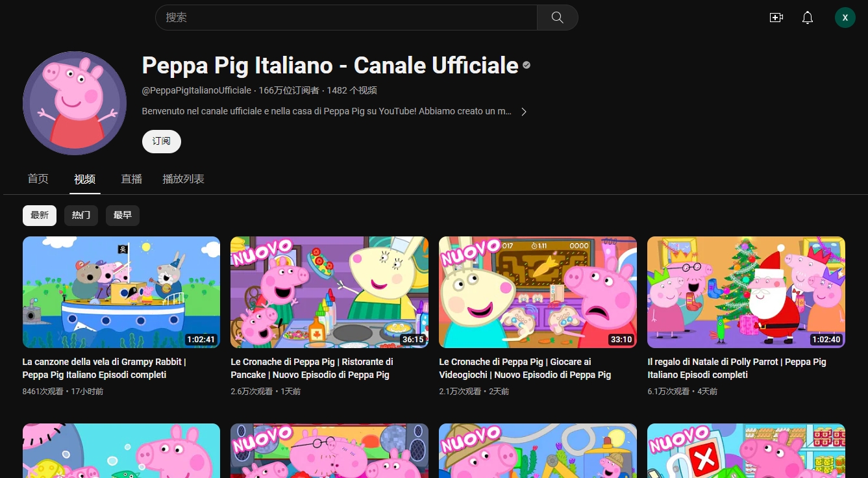This screenshot has height=478, width=868.
Task: Click 2.1万次观看 • 2天前 metadata
Action: click(x=474, y=392)
